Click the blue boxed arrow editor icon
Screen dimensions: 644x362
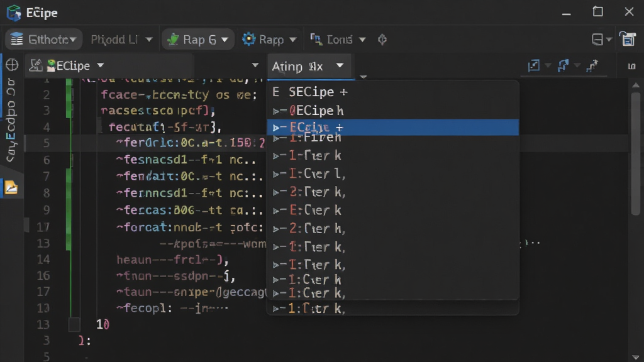[x=534, y=65]
